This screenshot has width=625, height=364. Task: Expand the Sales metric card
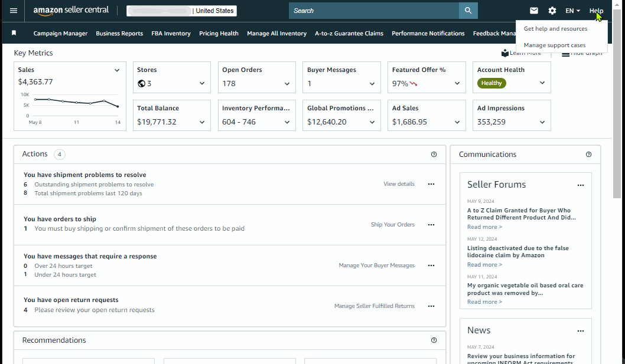click(117, 70)
